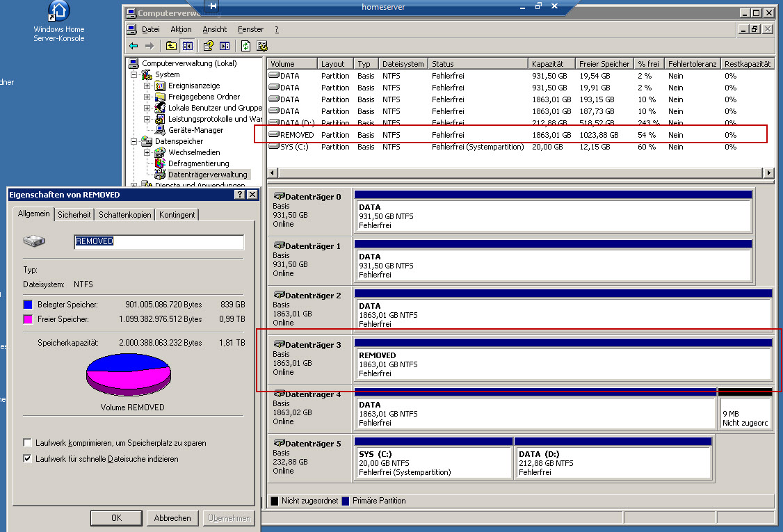Expand the Leistungsprotokolle node
The width and height of the screenshot is (783, 532).
pos(147,119)
